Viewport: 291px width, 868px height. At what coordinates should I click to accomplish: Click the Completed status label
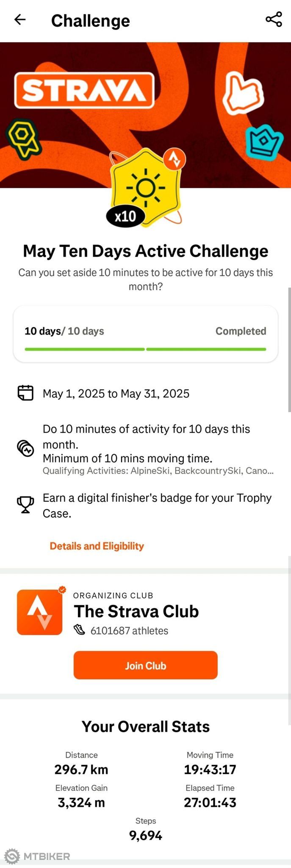coord(241,331)
